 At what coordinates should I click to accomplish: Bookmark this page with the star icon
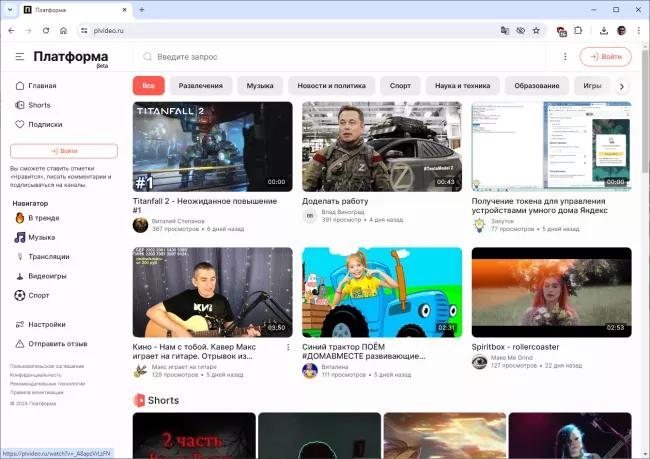click(536, 30)
